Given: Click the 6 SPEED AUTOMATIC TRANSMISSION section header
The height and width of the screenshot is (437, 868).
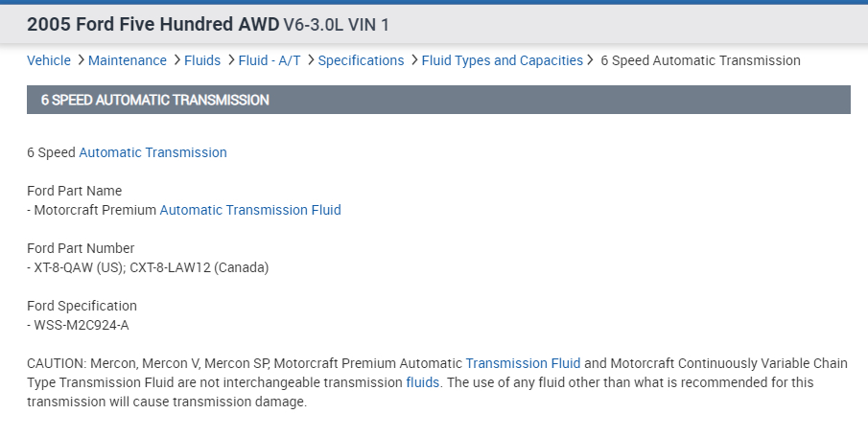Looking at the screenshot, I should [x=154, y=100].
